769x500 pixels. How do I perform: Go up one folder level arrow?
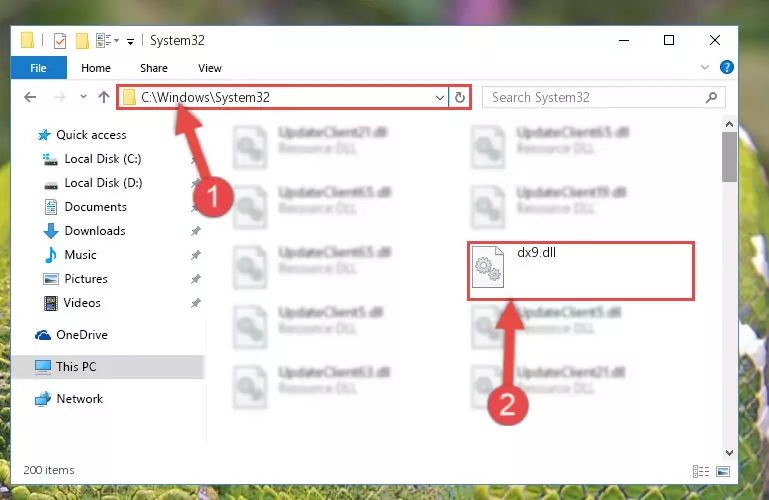[x=103, y=97]
